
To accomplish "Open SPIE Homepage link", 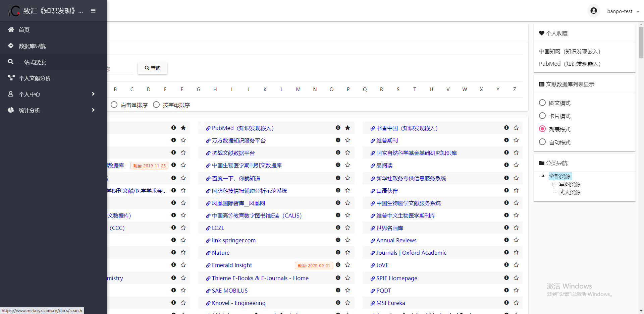I will [x=397, y=278].
